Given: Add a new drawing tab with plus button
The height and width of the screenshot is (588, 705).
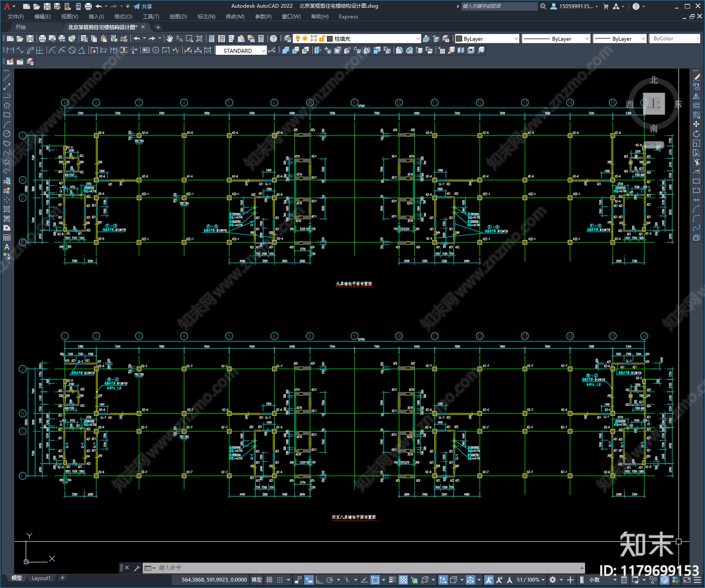Looking at the screenshot, I should 158,27.
